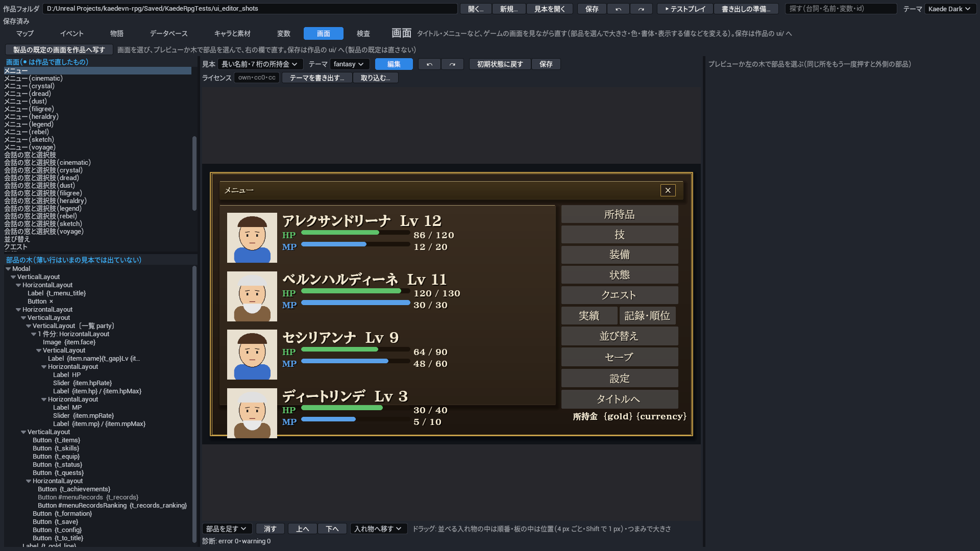Select 会話の窓と選択肢(legend) in list

[x=98, y=209]
